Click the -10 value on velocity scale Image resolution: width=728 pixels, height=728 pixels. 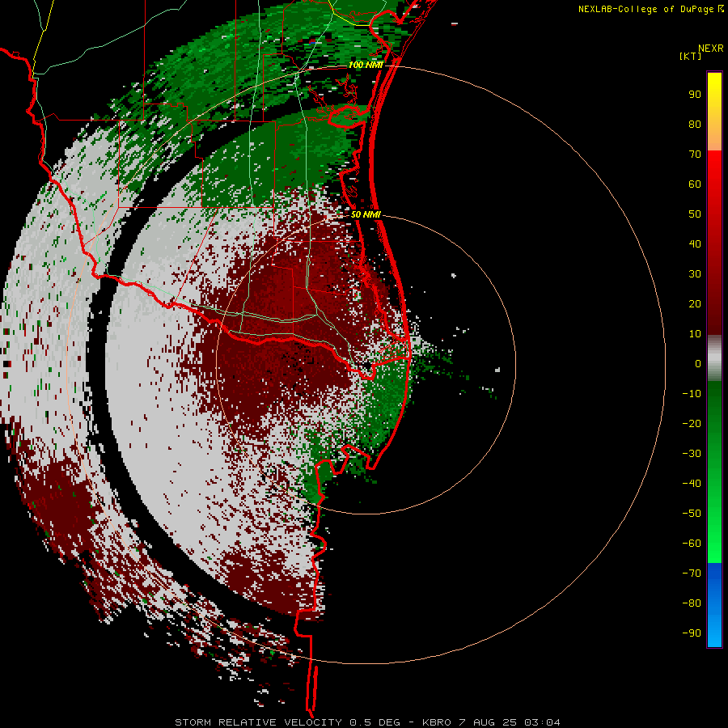click(692, 394)
